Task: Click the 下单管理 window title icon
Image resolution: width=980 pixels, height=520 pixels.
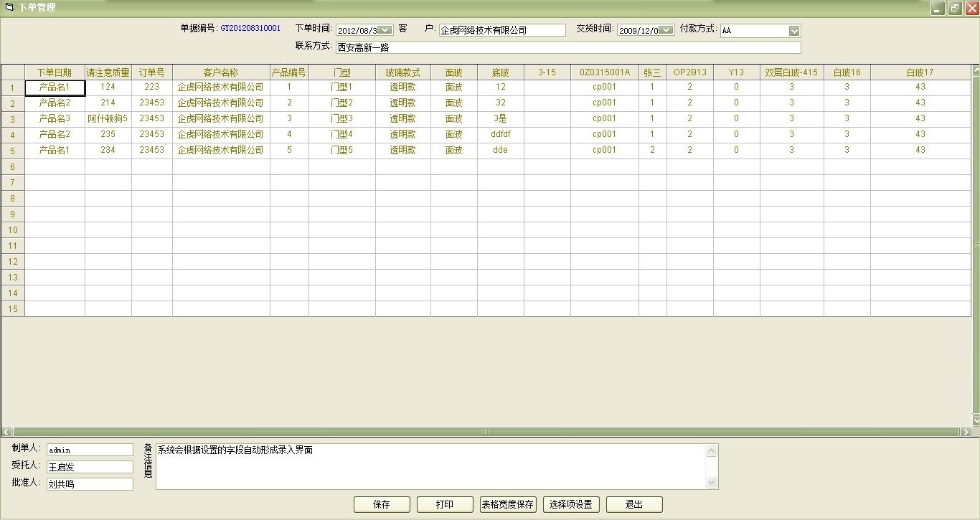Action: pos(9,7)
